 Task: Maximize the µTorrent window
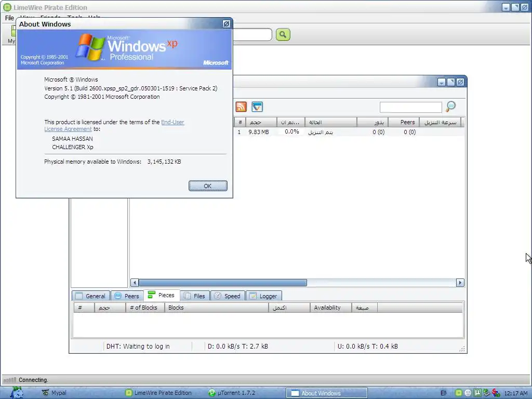coord(451,82)
